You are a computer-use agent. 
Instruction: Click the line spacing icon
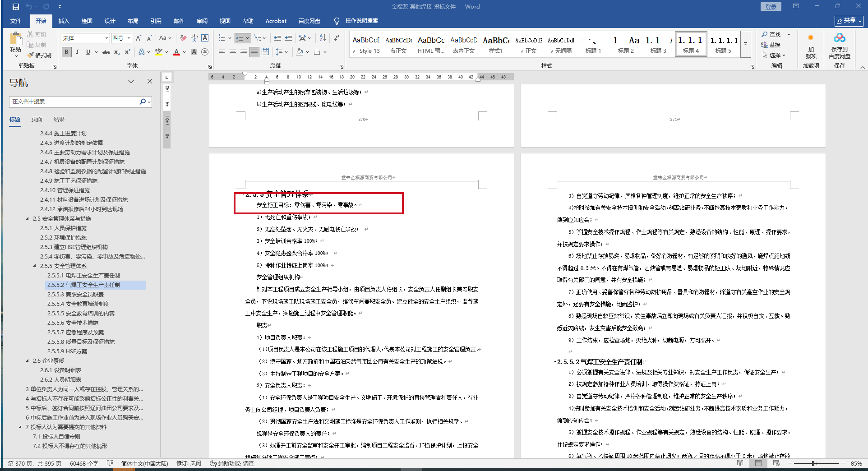tap(279, 52)
